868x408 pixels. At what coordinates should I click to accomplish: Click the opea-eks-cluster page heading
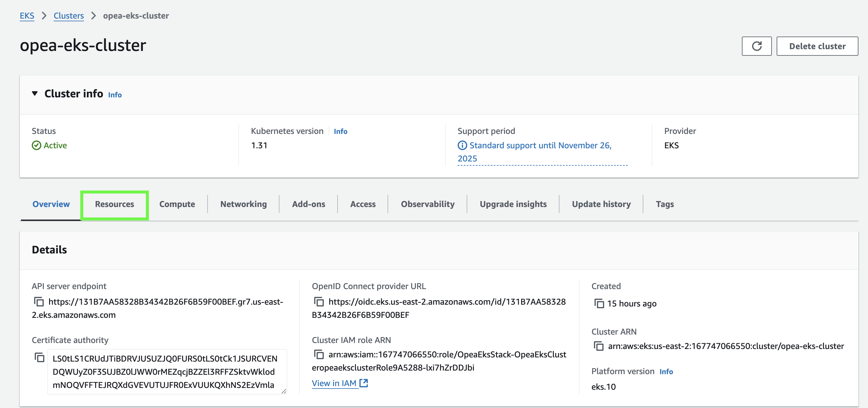pos(83,45)
